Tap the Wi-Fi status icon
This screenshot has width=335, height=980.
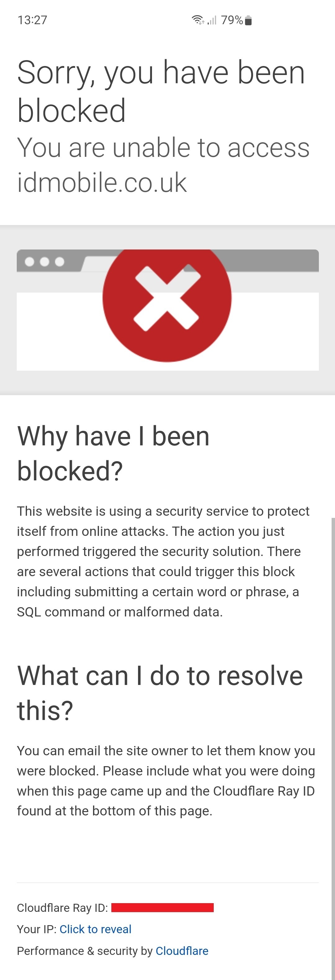click(x=198, y=20)
